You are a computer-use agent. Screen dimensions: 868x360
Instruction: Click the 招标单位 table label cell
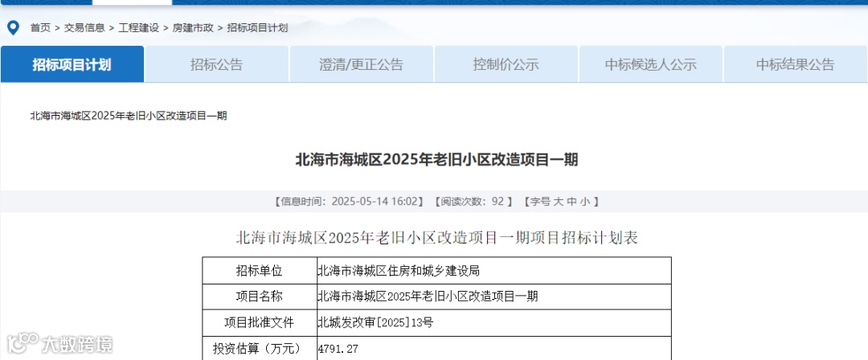coord(260,271)
